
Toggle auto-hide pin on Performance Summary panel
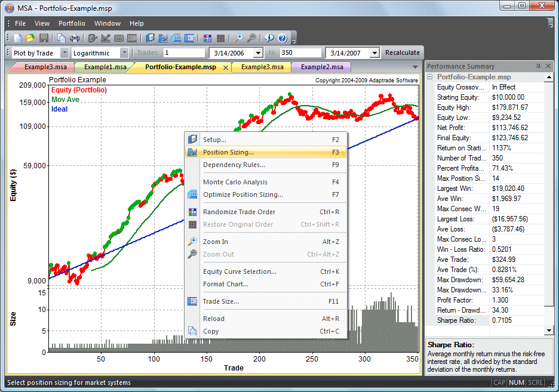538,66
